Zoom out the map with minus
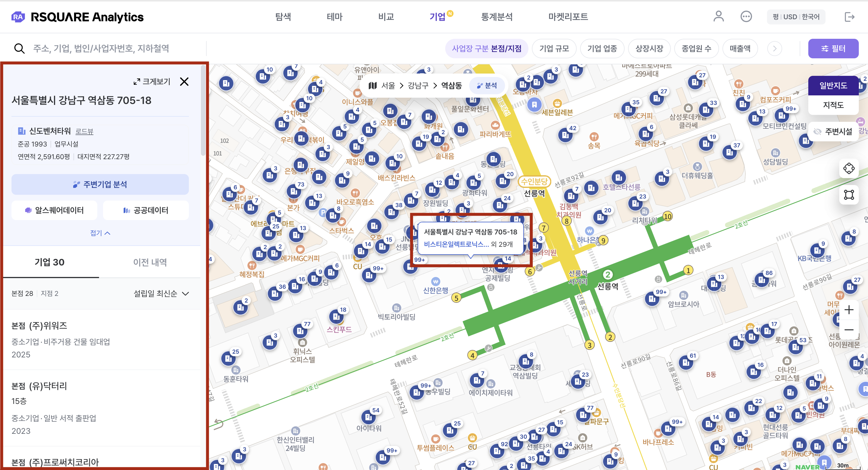 point(849,330)
